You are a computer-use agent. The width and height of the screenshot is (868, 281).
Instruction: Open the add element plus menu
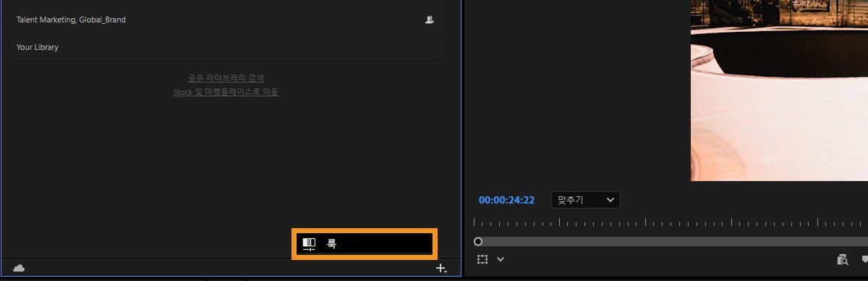[441, 269]
